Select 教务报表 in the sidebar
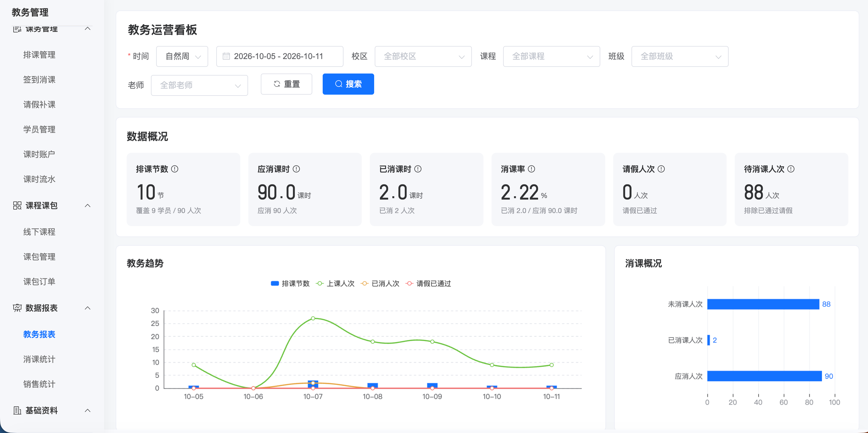 39,335
